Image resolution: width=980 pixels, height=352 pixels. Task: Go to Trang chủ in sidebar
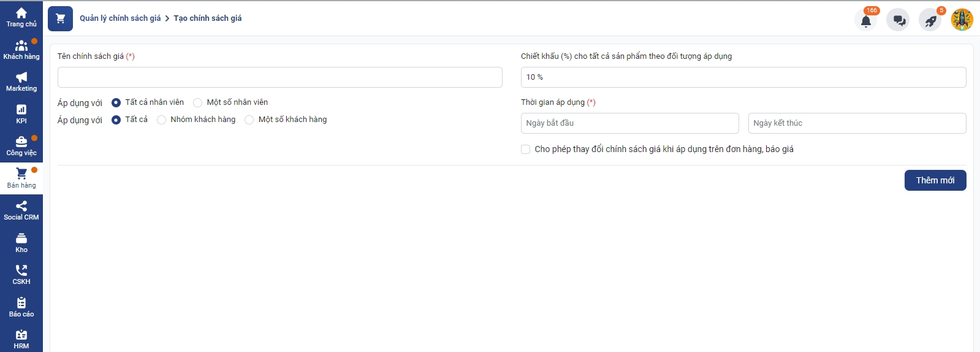coord(21,17)
